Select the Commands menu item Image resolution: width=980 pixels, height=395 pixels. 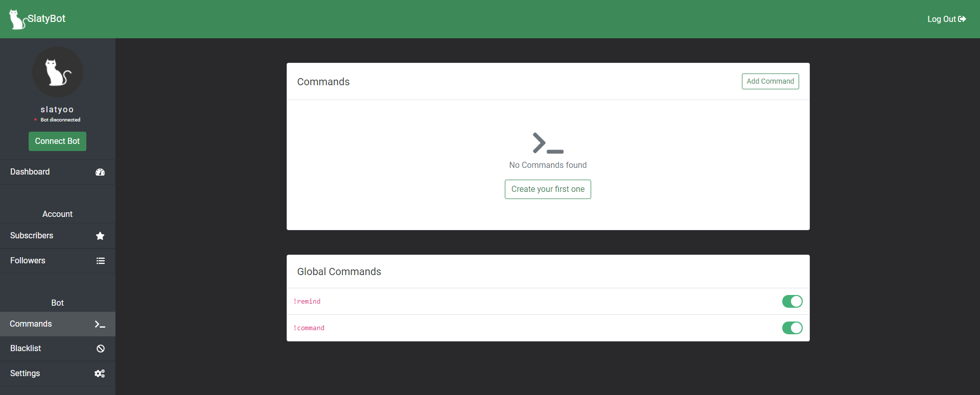click(x=58, y=324)
